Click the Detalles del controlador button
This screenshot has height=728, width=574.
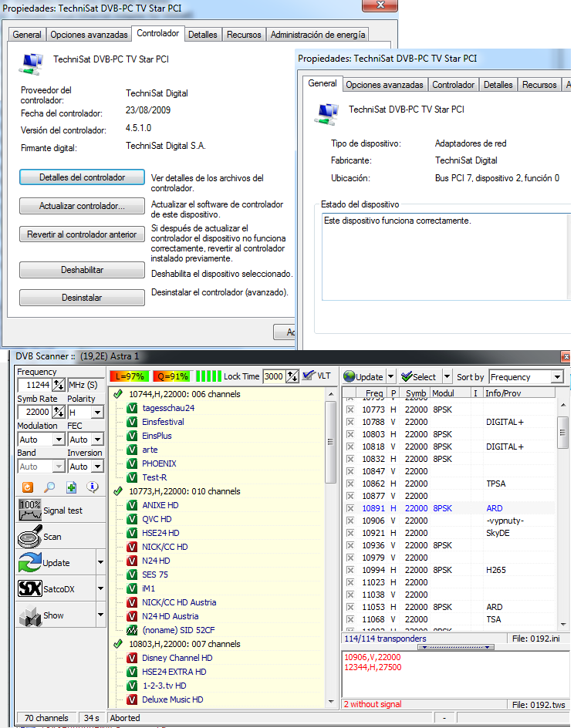(82, 177)
